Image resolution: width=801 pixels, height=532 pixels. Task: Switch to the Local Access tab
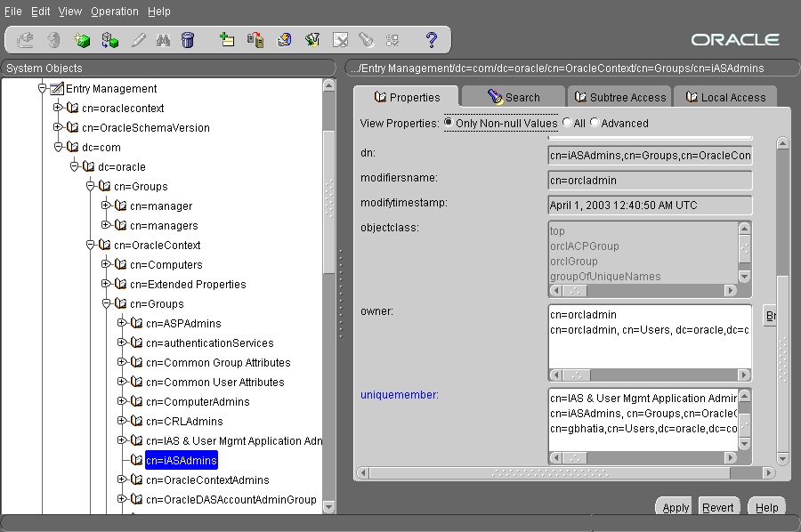(725, 96)
